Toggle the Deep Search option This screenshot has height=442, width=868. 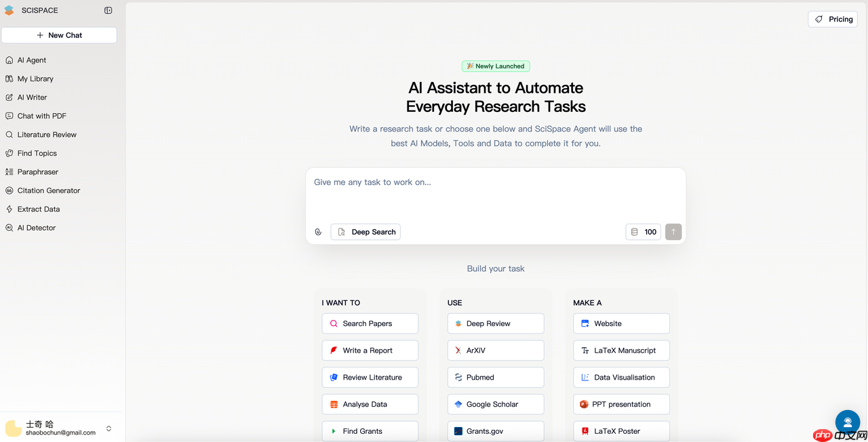coord(366,232)
